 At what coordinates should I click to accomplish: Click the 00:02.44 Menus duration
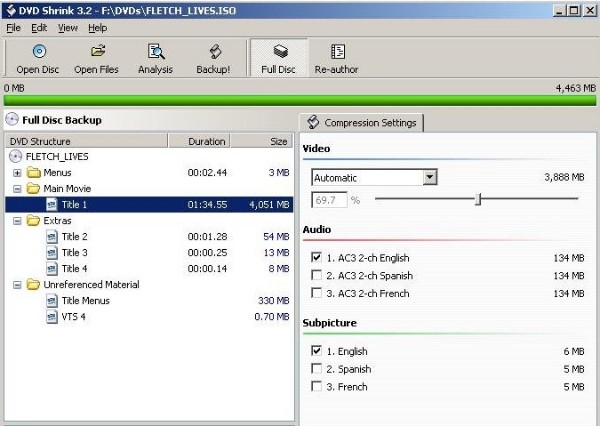coord(207,173)
